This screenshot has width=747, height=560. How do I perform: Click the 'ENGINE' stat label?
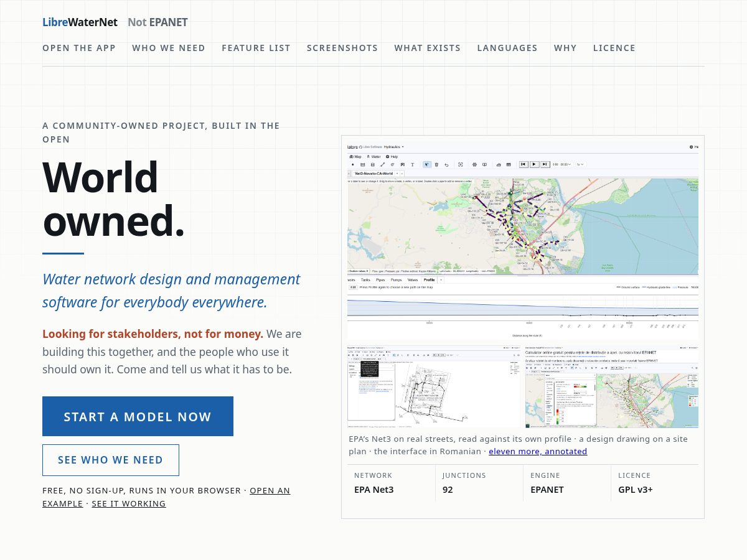545,475
